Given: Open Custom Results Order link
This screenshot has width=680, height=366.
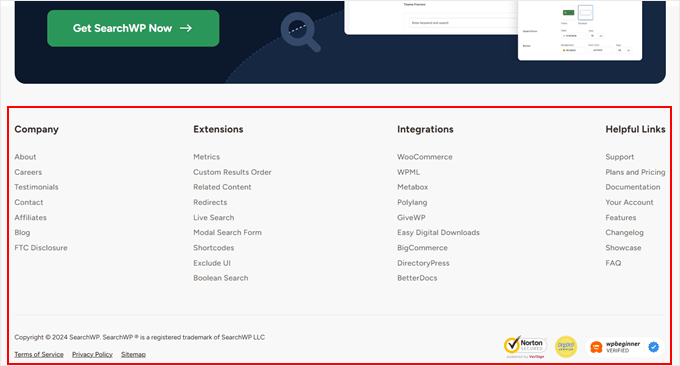Looking at the screenshot, I should [232, 172].
